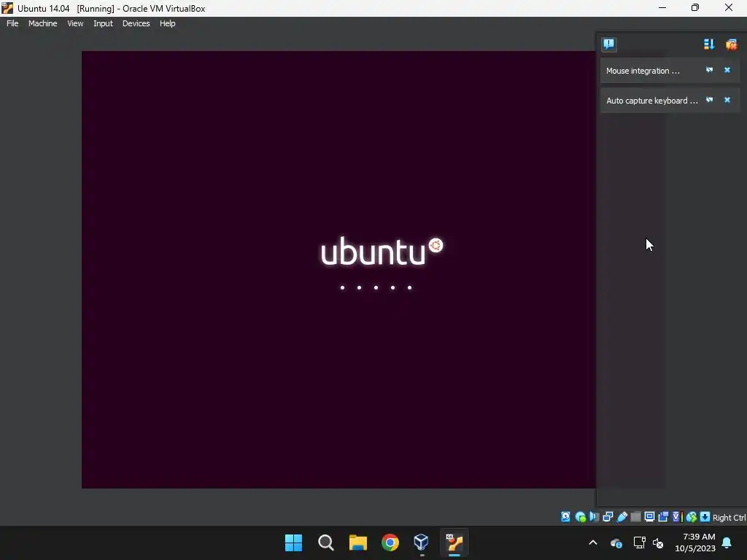
Task: Open the View menu
Action: pyautogui.click(x=75, y=23)
